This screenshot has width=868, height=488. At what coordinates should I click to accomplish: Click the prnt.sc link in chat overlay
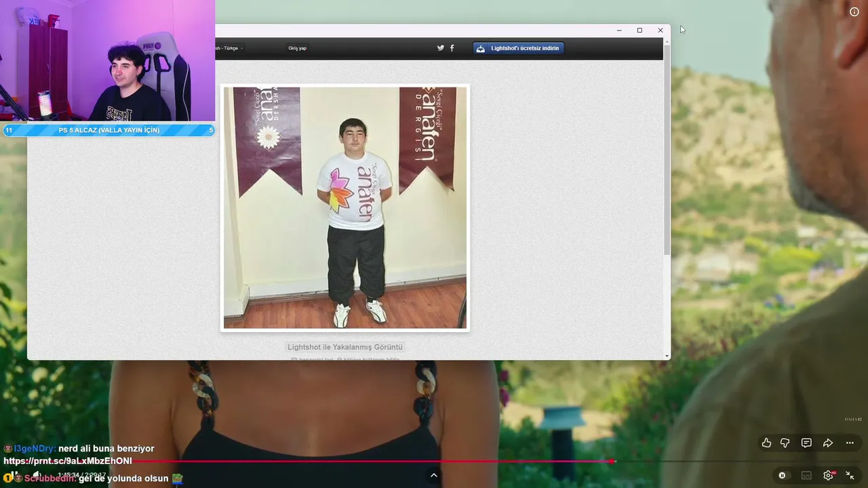click(x=68, y=461)
